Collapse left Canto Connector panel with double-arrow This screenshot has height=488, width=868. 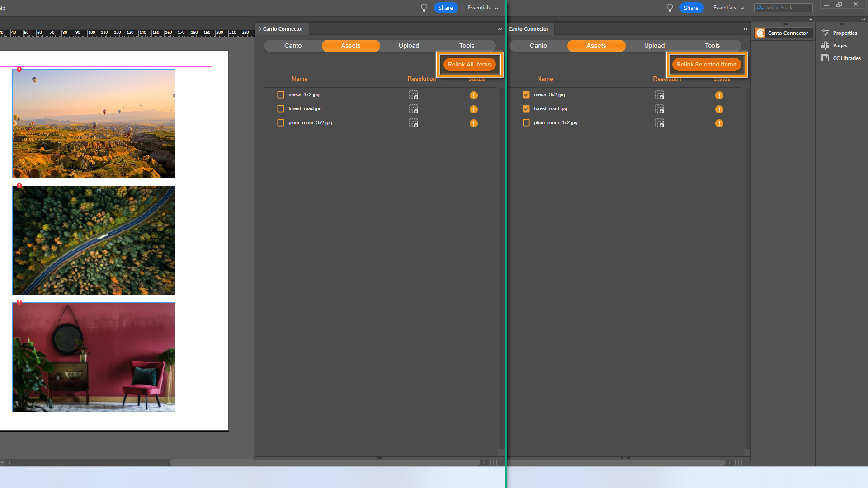pyautogui.click(x=500, y=29)
